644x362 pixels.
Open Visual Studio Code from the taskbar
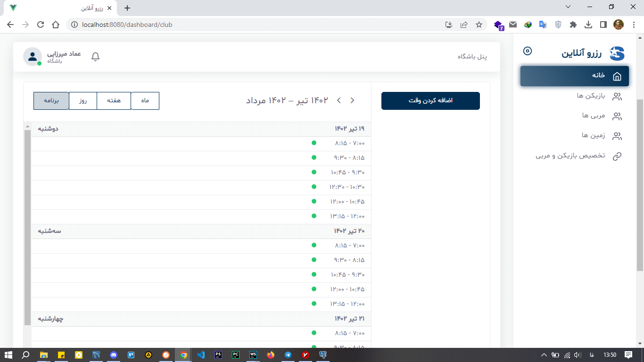pyautogui.click(x=201, y=355)
